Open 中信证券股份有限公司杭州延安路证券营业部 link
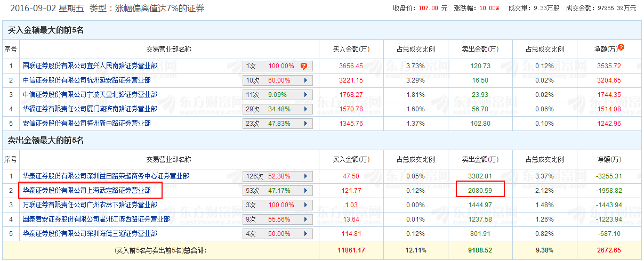This screenshot has width=644, height=261. [86, 80]
